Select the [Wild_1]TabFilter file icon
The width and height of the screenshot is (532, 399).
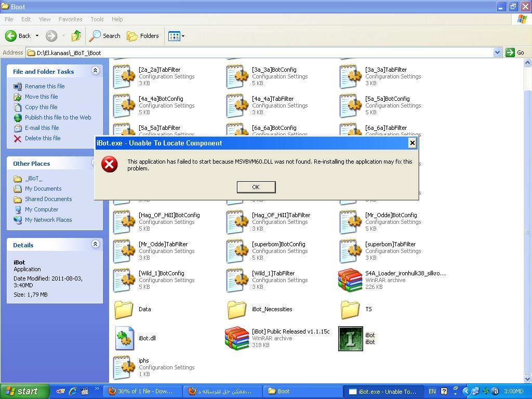237,280
